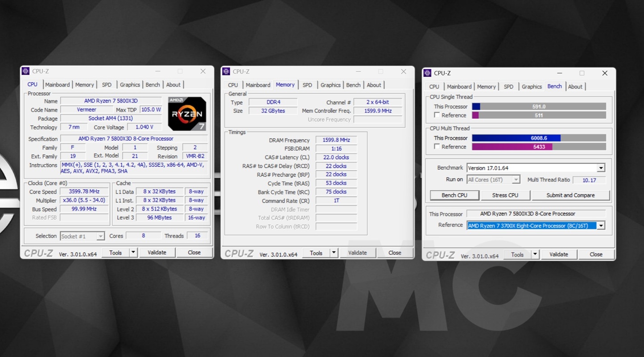Click the memory Type DDR4 field

tap(273, 102)
